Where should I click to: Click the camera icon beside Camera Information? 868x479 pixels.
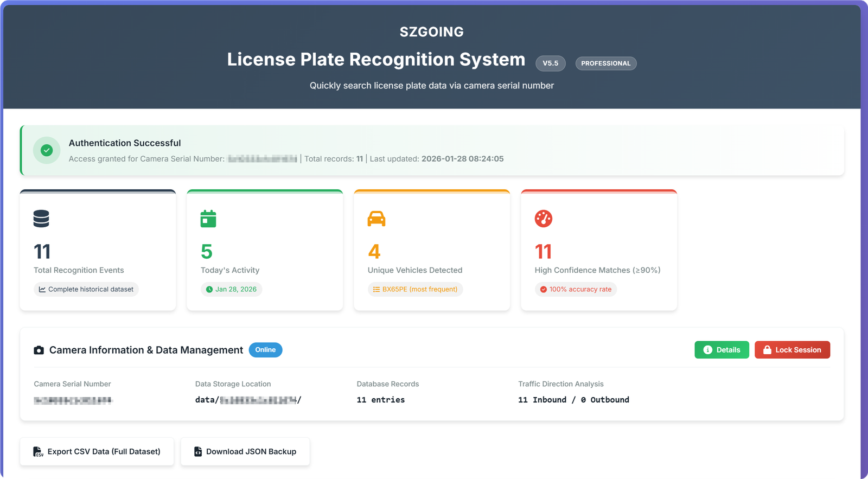click(x=39, y=350)
